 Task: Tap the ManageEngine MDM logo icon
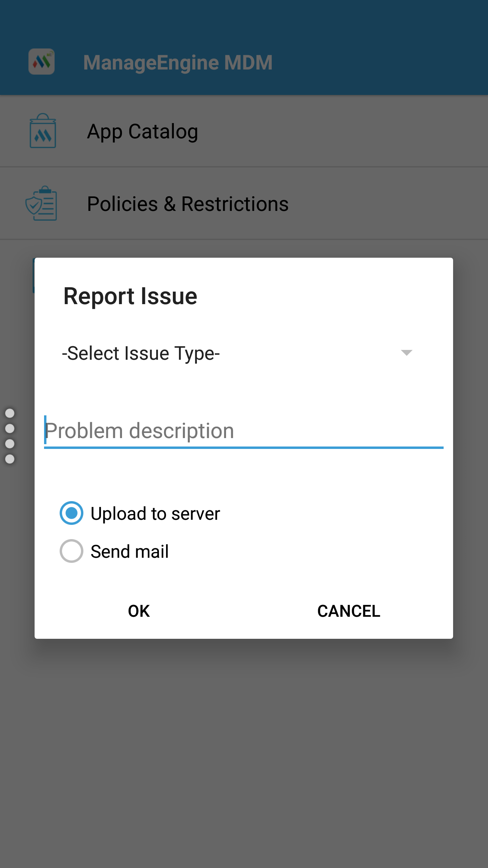(41, 62)
